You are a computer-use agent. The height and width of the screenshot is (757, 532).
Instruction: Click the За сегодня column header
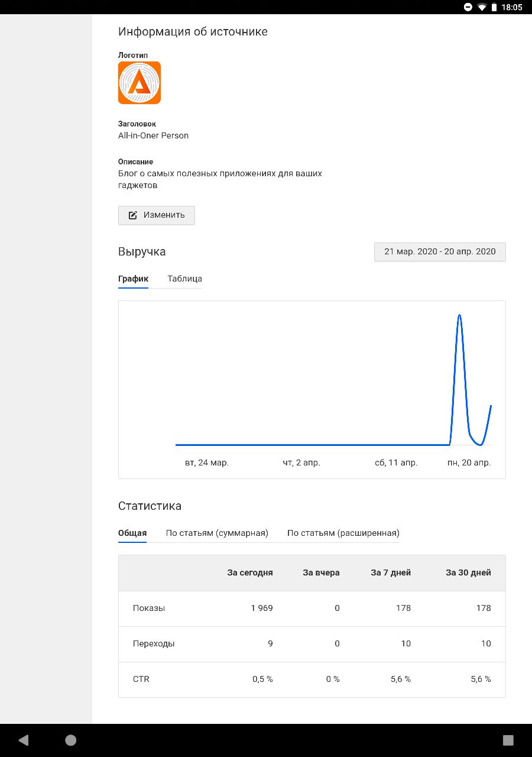tap(250, 572)
